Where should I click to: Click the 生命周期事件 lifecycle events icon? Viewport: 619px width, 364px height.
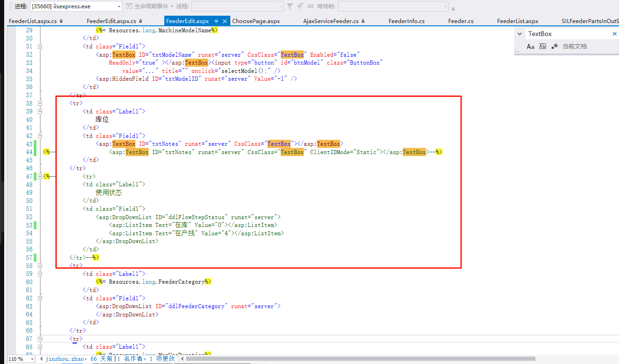coord(129,6)
